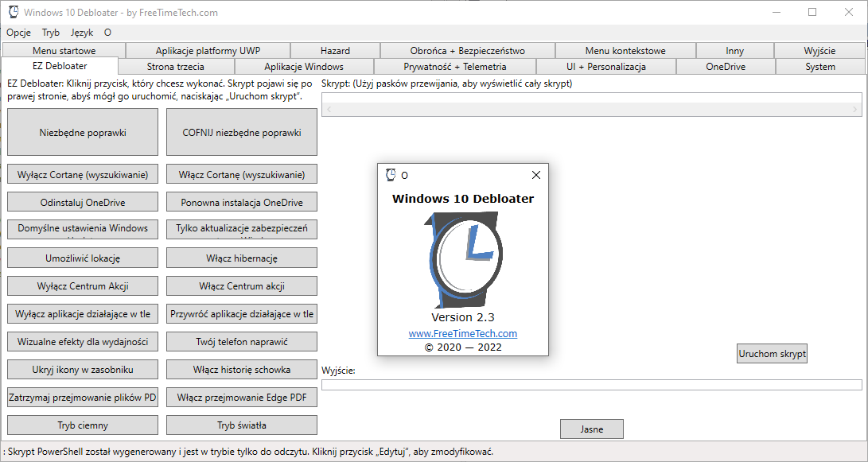The image size is (868, 462).
Task: Click the horizontal scrollbar of script box
Action: pos(592,109)
